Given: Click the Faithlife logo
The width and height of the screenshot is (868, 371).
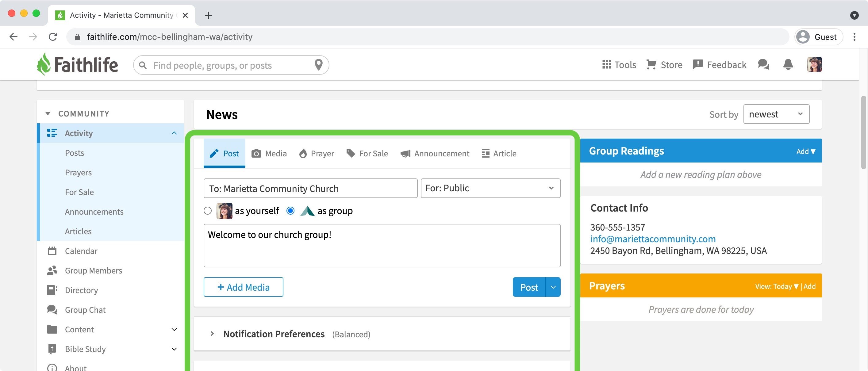Looking at the screenshot, I should (x=77, y=64).
